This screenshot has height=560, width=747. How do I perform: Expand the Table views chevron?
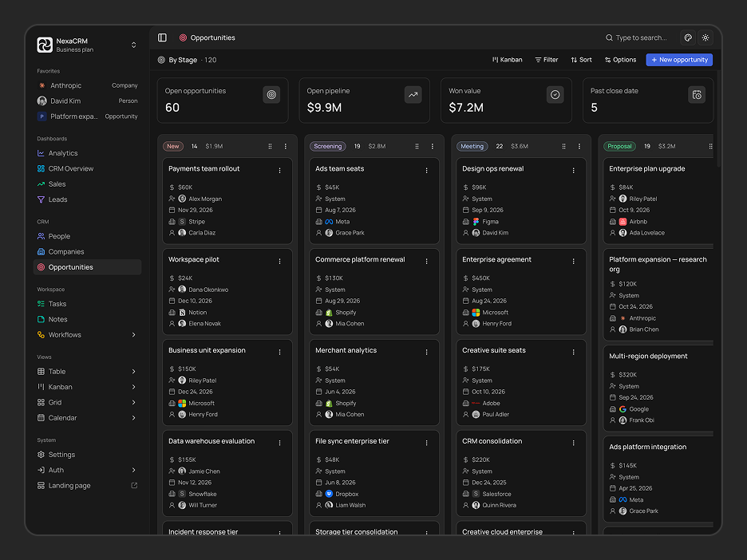pos(134,372)
